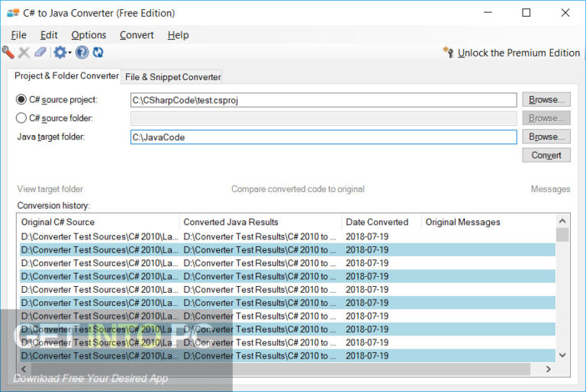The height and width of the screenshot is (392, 586).
Task: Click Browse beside C# source folder
Action: click(x=546, y=118)
